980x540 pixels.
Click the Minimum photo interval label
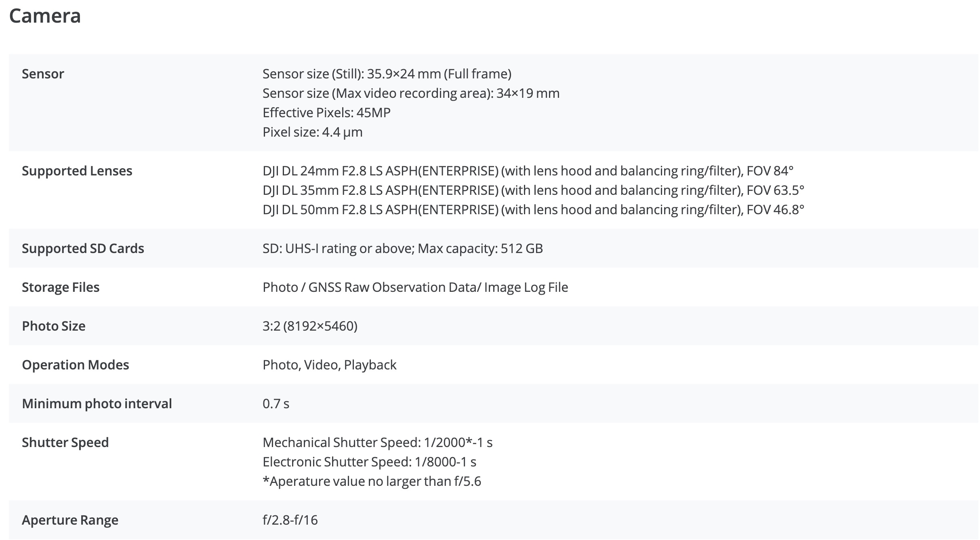[97, 404]
